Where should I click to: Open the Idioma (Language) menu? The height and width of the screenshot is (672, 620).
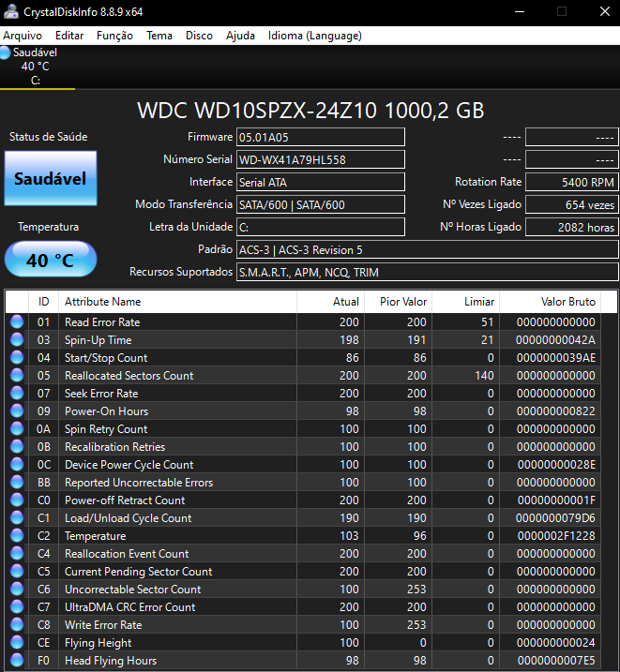click(x=315, y=36)
